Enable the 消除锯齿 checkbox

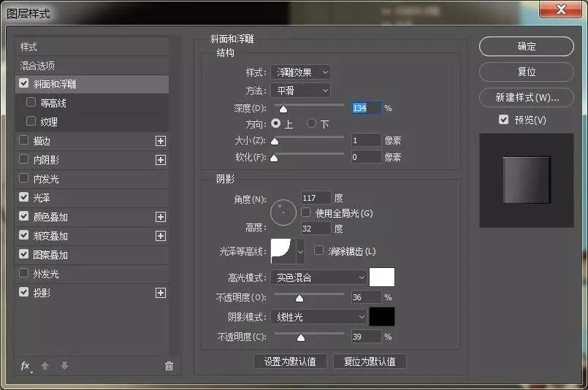318,251
